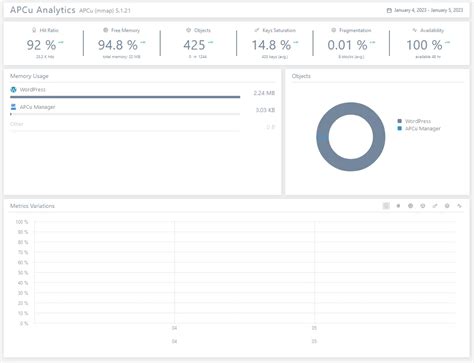Click the Objects panel heading
Viewport: 474px width, 363px height.
[x=301, y=76]
